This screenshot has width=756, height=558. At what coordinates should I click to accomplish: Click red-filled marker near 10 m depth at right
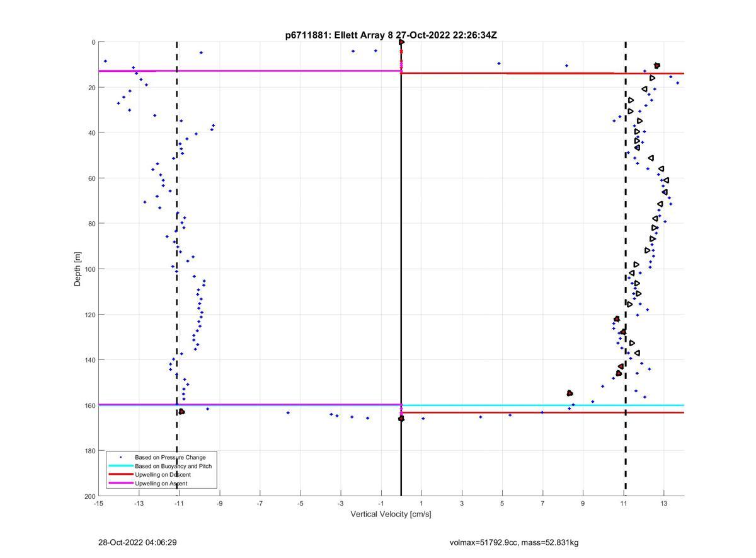tap(656, 66)
